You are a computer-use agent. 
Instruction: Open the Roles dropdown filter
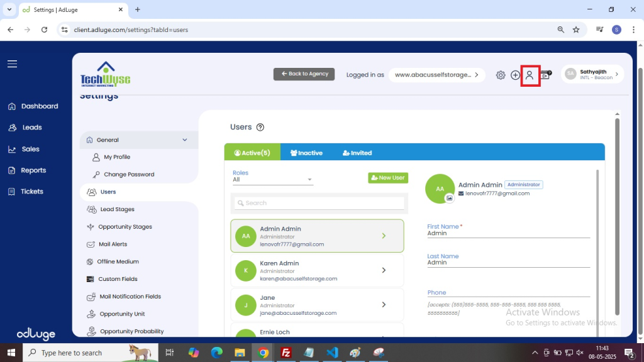[272, 180]
